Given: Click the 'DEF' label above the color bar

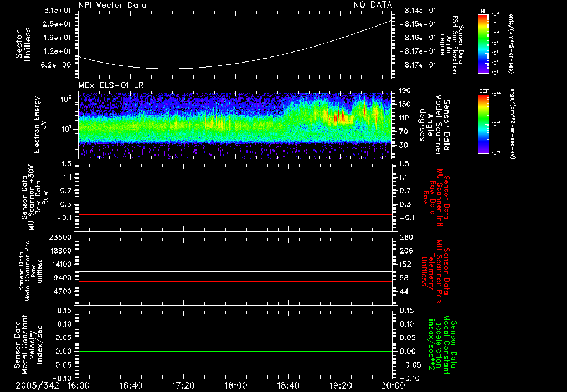Looking at the screenshot, I should pyautogui.click(x=484, y=91).
